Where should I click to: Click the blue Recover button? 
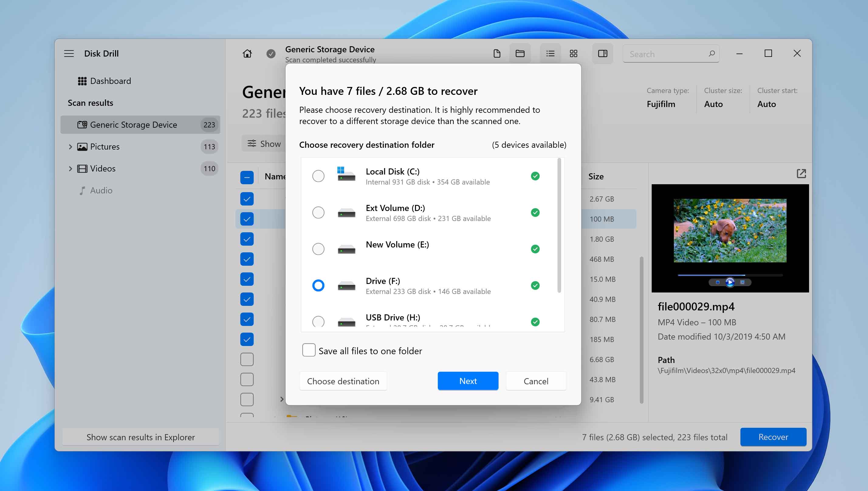click(773, 437)
